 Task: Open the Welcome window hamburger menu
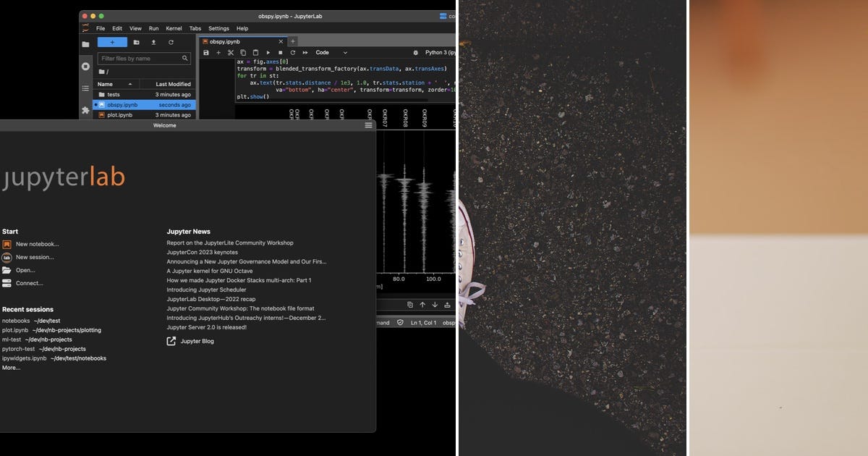(368, 125)
